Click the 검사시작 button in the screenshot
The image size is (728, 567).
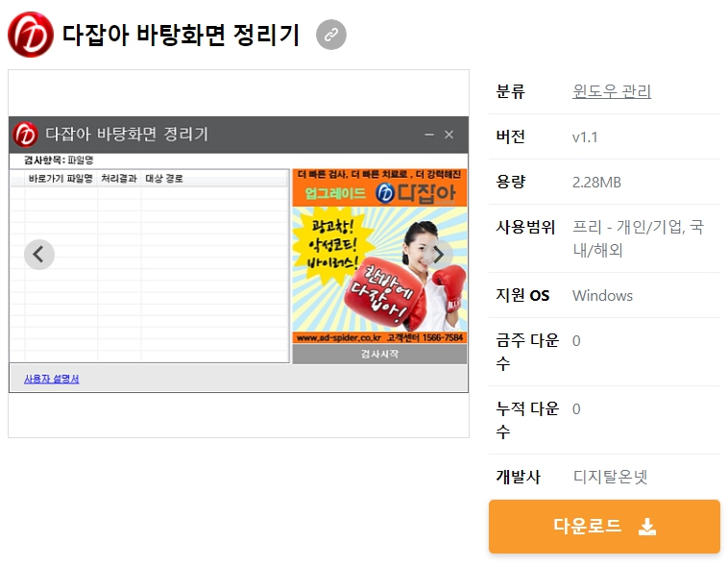pos(379,354)
